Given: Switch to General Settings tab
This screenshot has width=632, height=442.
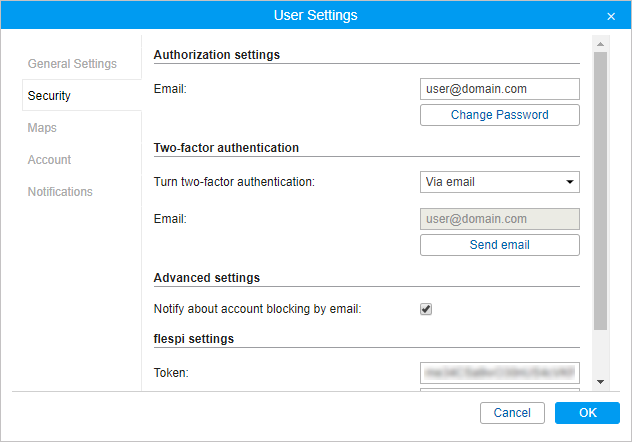Looking at the screenshot, I should pos(72,64).
